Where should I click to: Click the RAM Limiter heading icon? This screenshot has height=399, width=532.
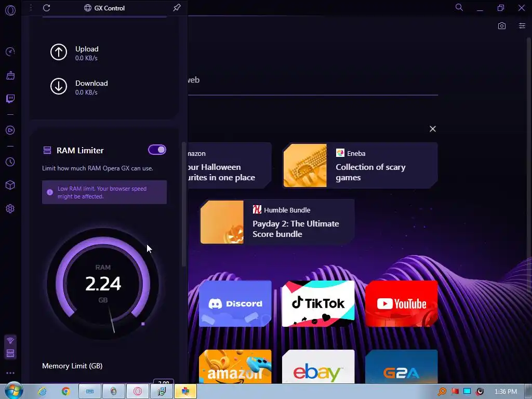pos(47,150)
